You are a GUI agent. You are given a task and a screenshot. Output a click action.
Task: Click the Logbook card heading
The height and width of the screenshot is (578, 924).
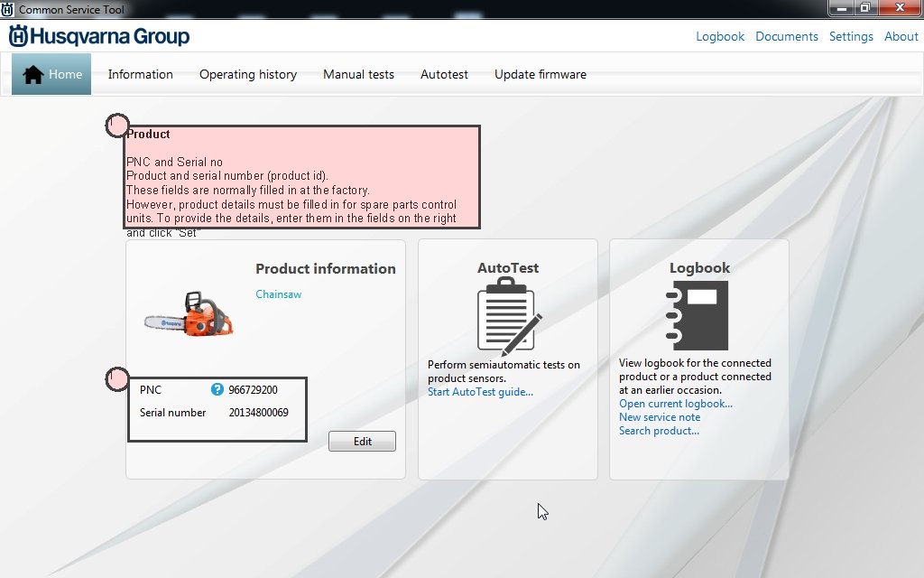coord(699,267)
